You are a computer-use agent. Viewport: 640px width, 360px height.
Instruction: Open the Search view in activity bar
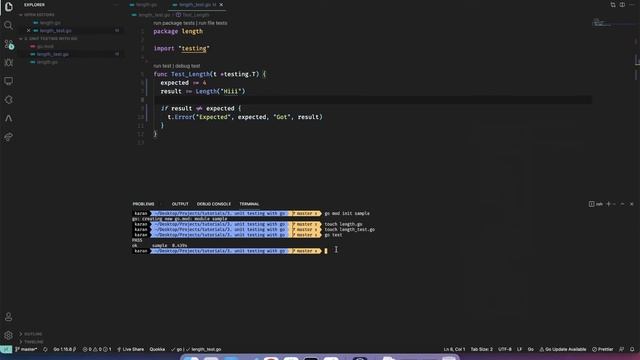click(8, 25)
